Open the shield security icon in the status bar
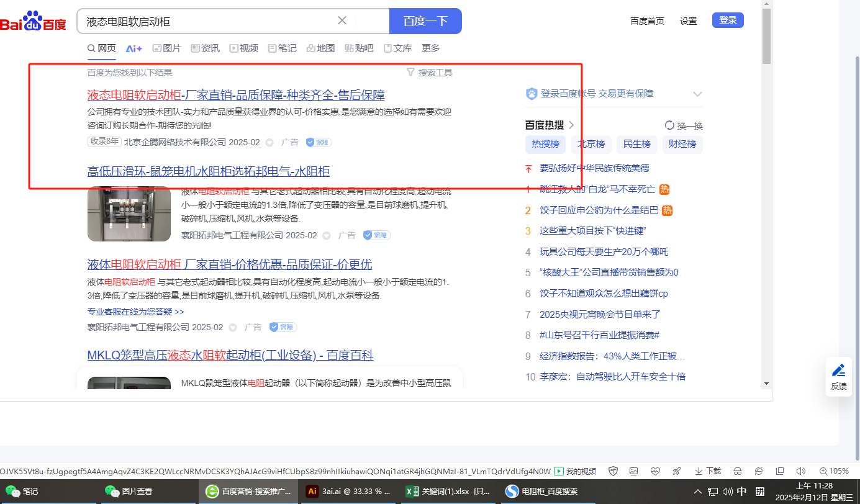The width and height of the screenshot is (860, 504). tap(613, 471)
